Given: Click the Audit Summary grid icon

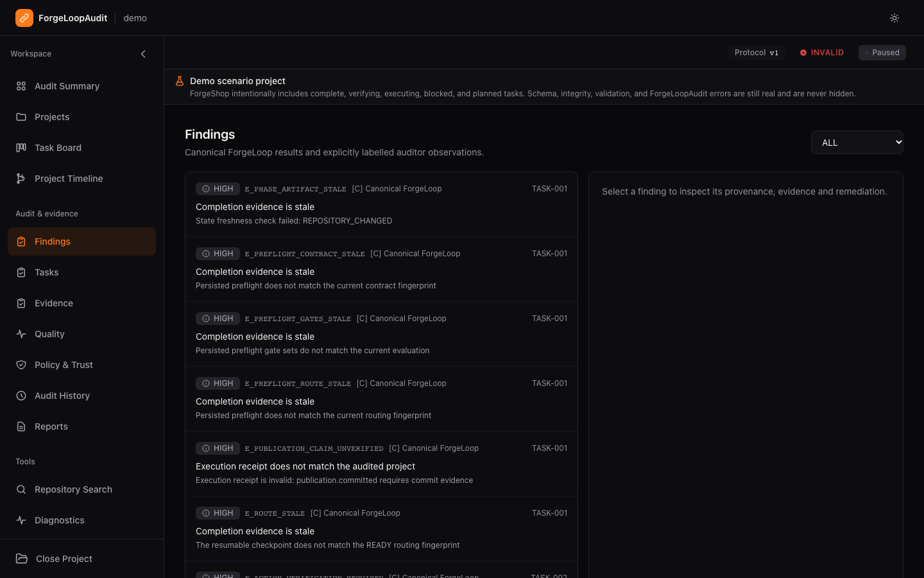Looking at the screenshot, I should [21, 86].
